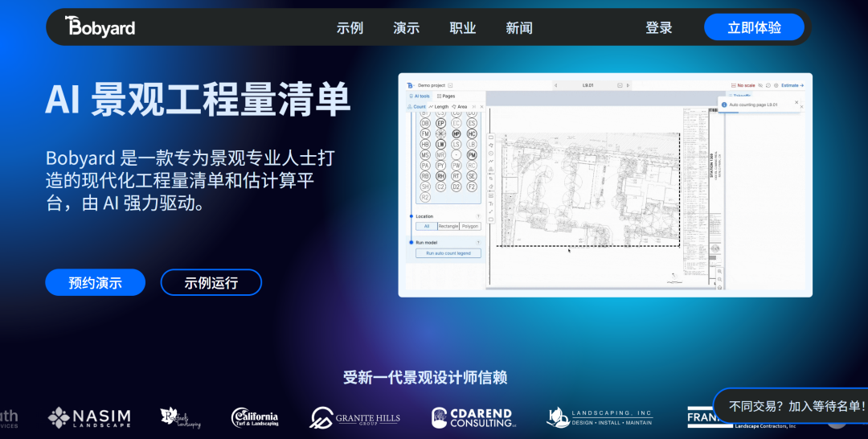Viewport: 868px width, 439px height.
Task: Select the RH symbol in the legend
Action: click(440, 176)
